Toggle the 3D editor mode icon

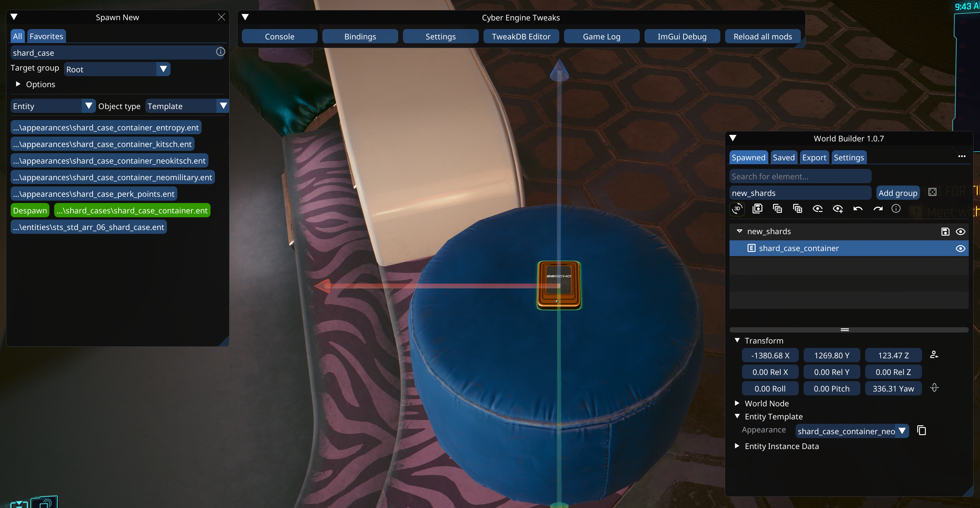pyautogui.click(x=737, y=209)
